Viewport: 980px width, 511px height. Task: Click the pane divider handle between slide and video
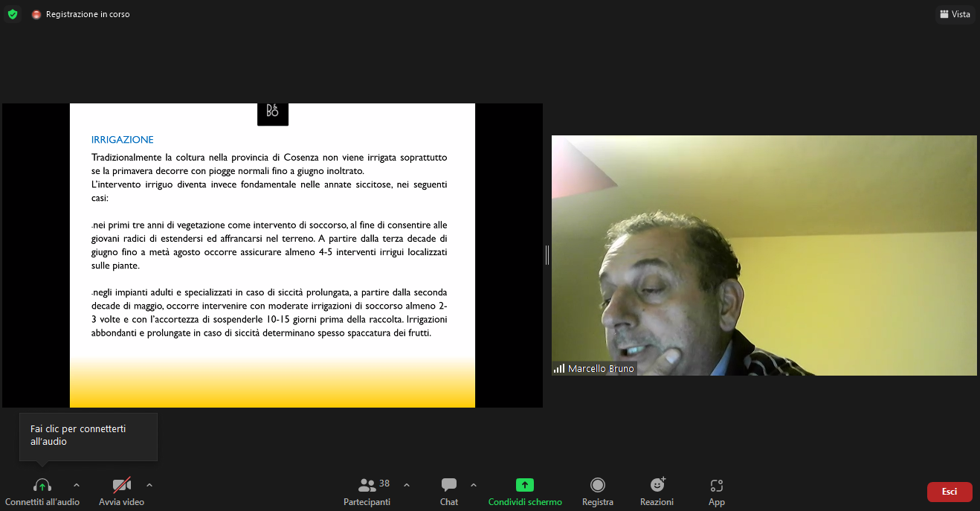(547, 255)
